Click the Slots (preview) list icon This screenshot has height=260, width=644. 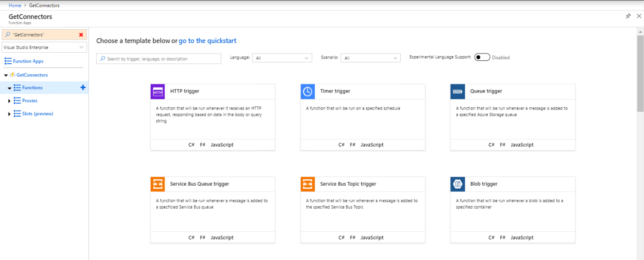(x=17, y=113)
